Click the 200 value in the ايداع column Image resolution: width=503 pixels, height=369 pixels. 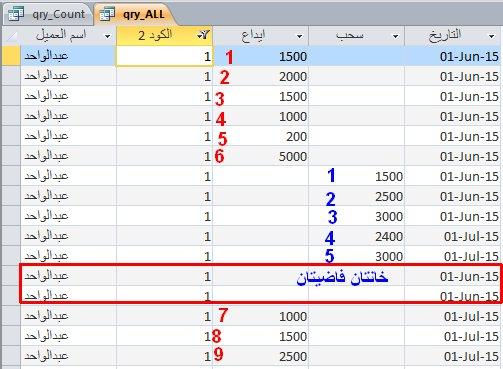click(296, 137)
